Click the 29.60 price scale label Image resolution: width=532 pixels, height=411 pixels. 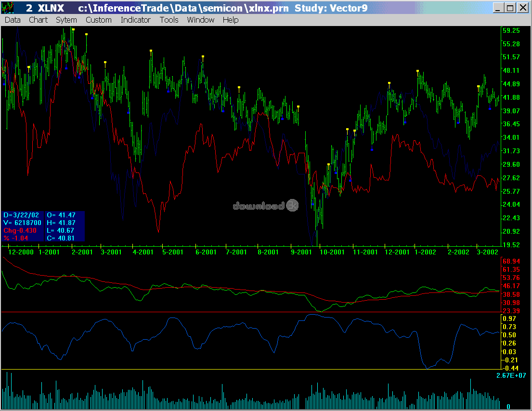511,164
